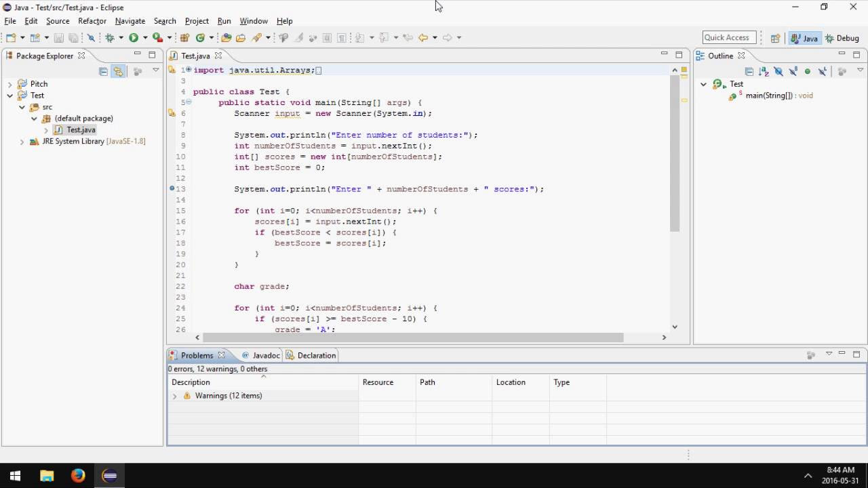Click the New Java Class toolbar icon
The image size is (868, 488).
(201, 38)
